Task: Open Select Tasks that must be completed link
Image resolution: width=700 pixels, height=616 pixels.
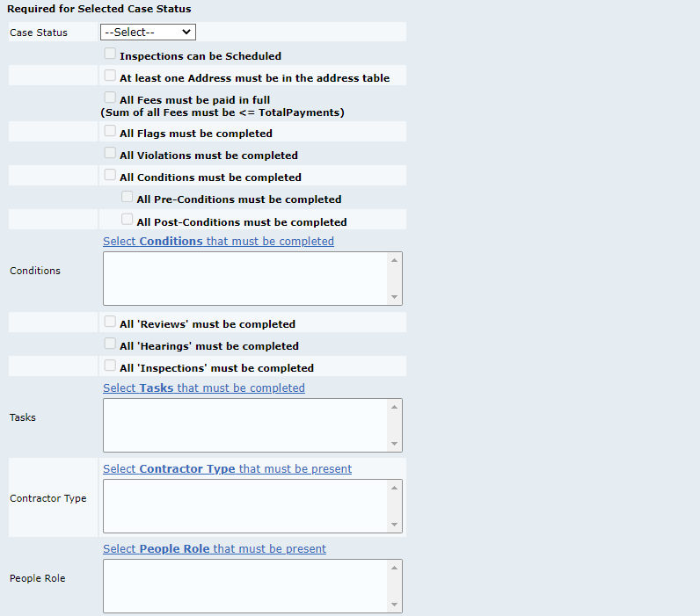Action: [203, 388]
